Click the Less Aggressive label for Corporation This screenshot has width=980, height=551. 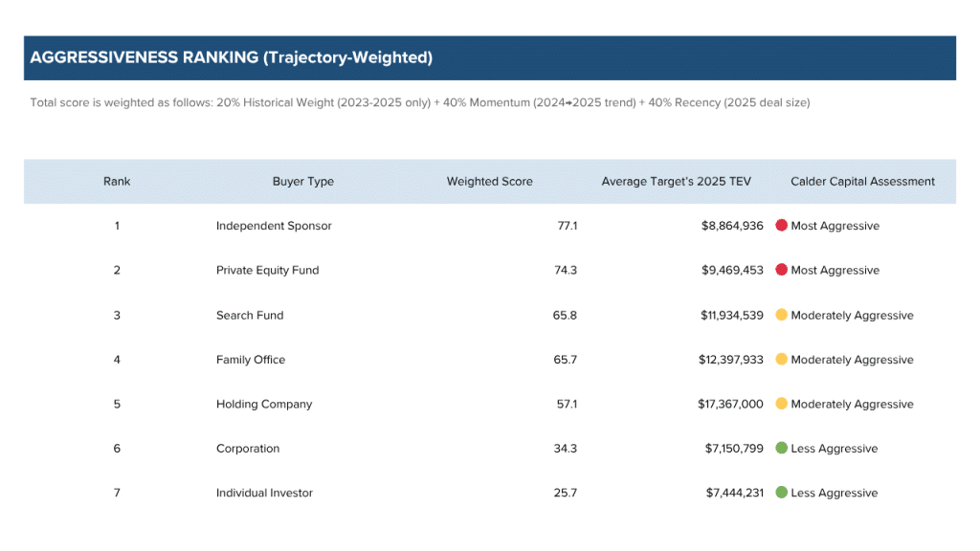pyautogui.click(x=834, y=449)
